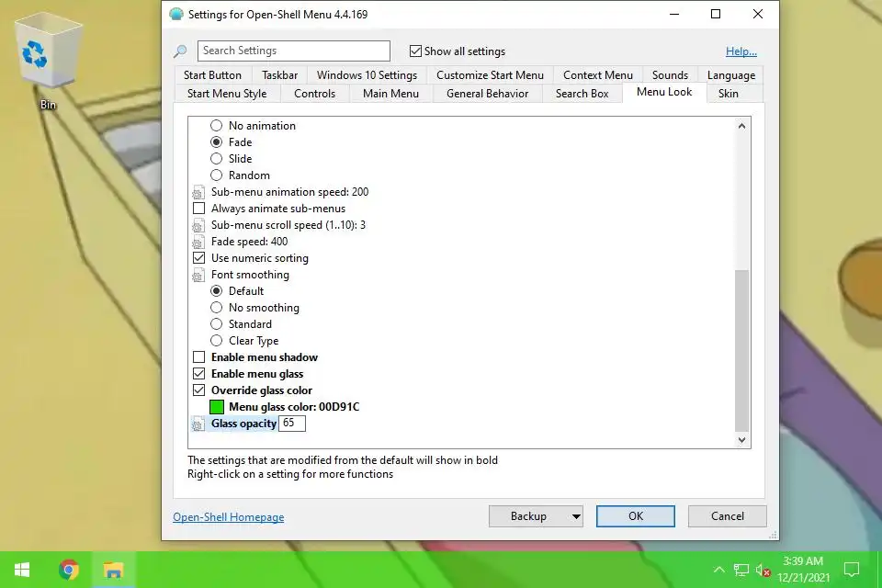Open the Language tab
Screen dimensions: 882x588
[x=731, y=74]
